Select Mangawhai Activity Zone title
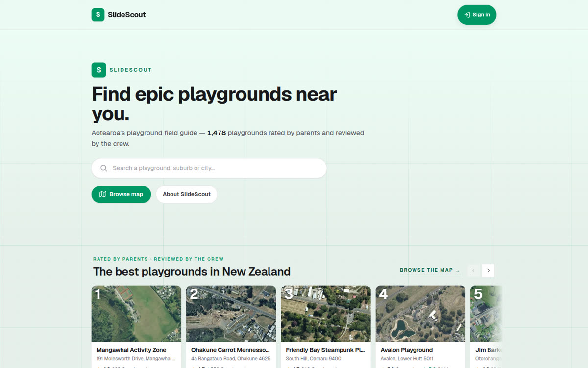588x368 pixels. [x=131, y=350]
